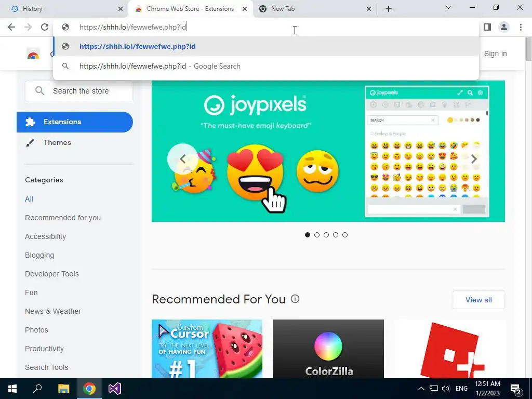Select the second carousel dot
This screenshot has height=399, width=532.
(317, 235)
